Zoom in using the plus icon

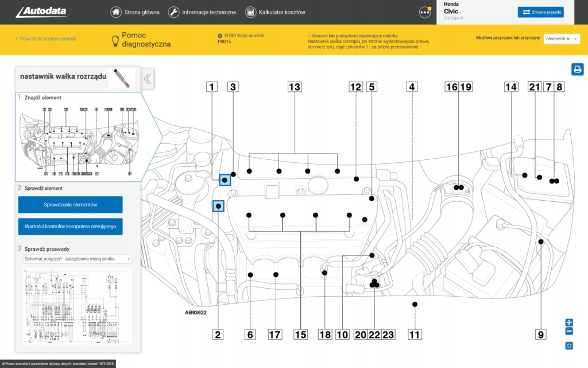tap(568, 323)
